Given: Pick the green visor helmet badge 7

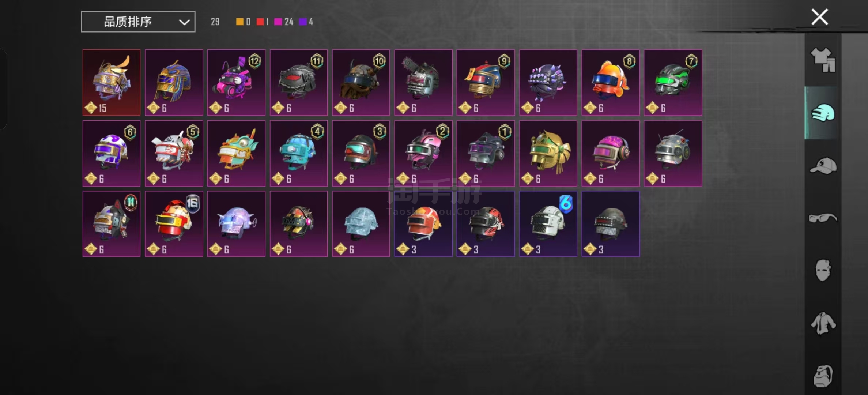Looking at the screenshot, I should pos(673,83).
